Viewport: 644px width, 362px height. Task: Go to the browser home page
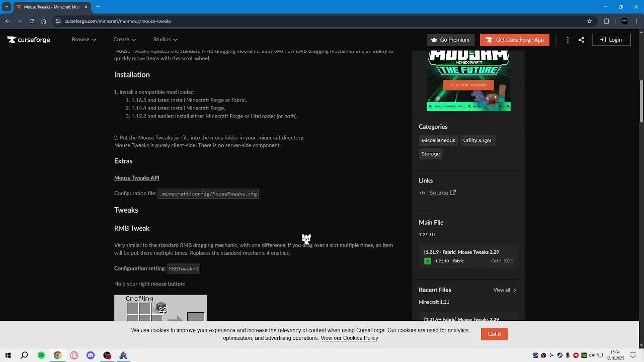tap(44, 21)
